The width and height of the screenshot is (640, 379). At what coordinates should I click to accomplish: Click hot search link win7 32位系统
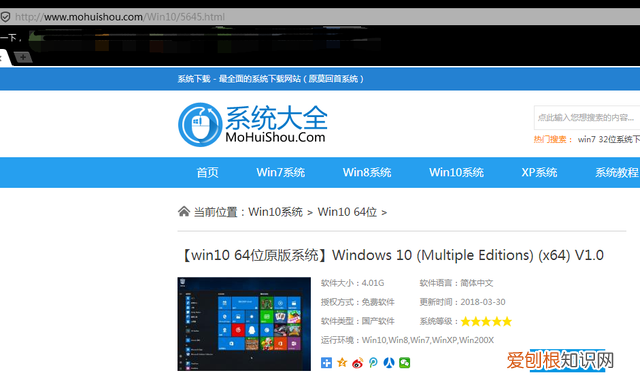[609, 140]
